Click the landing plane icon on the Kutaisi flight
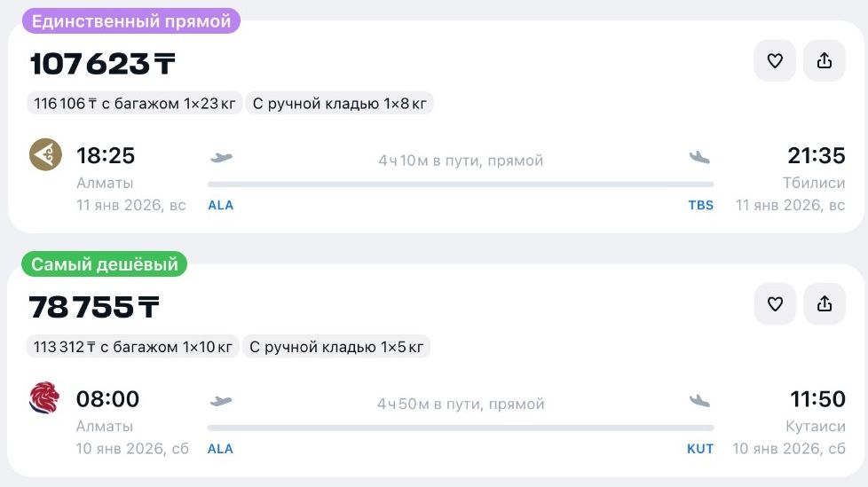 [700, 401]
